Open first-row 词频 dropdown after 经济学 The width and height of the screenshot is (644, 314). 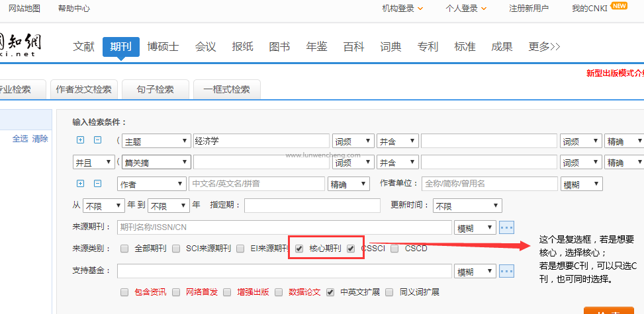coord(353,141)
